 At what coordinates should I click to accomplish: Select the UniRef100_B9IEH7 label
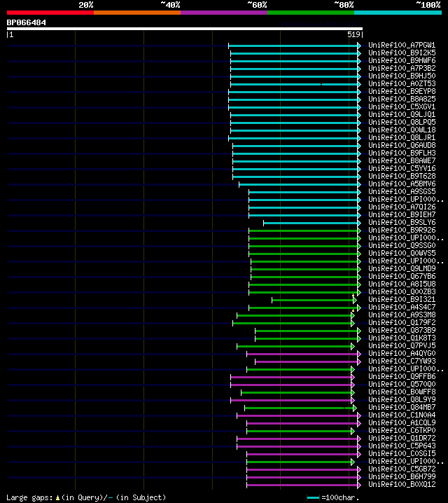(402, 214)
